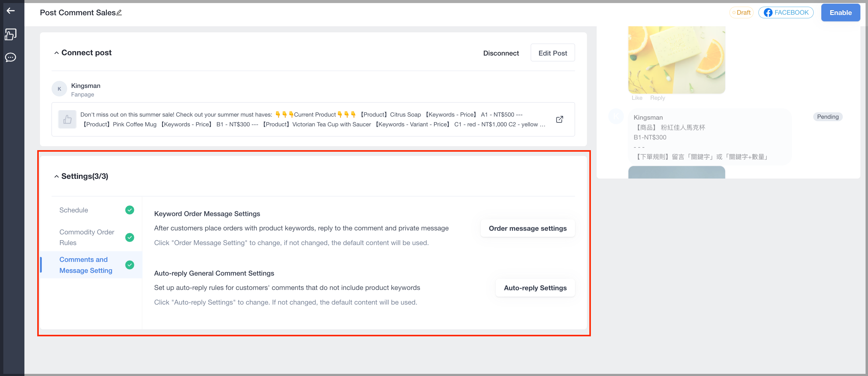Select Comments and Message Setting tab

[91, 265]
